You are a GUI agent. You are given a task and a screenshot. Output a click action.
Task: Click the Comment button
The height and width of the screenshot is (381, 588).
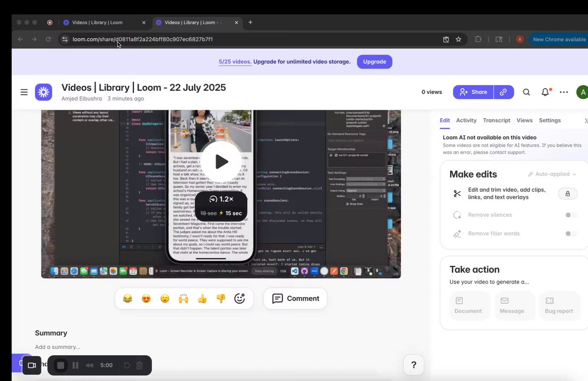295,298
